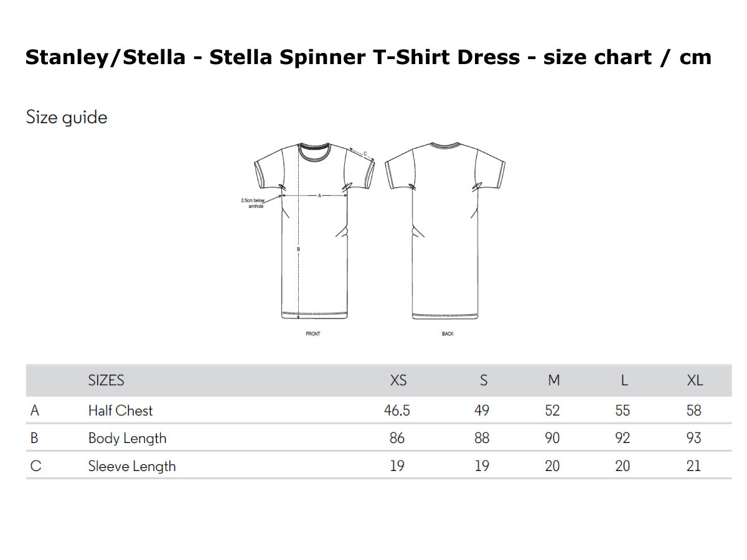Click the FRONT label under the diagram
The width and height of the screenshot is (747, 560).
point(313,334)
